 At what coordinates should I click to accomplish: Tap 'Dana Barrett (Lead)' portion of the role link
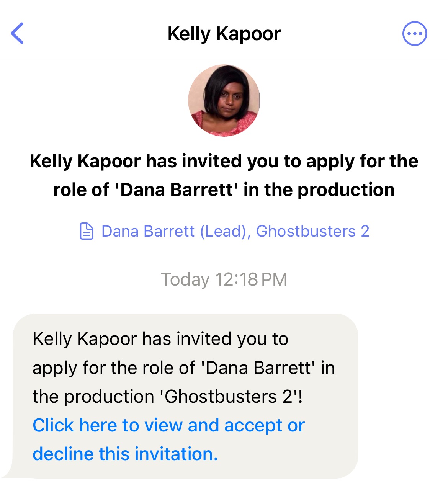tap(176, 231)
